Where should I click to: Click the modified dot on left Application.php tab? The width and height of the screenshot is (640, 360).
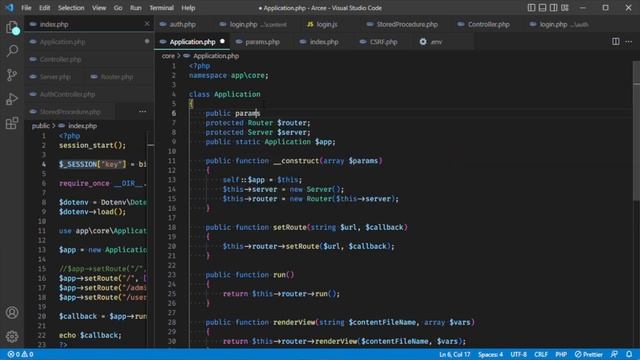coord(147,41)
